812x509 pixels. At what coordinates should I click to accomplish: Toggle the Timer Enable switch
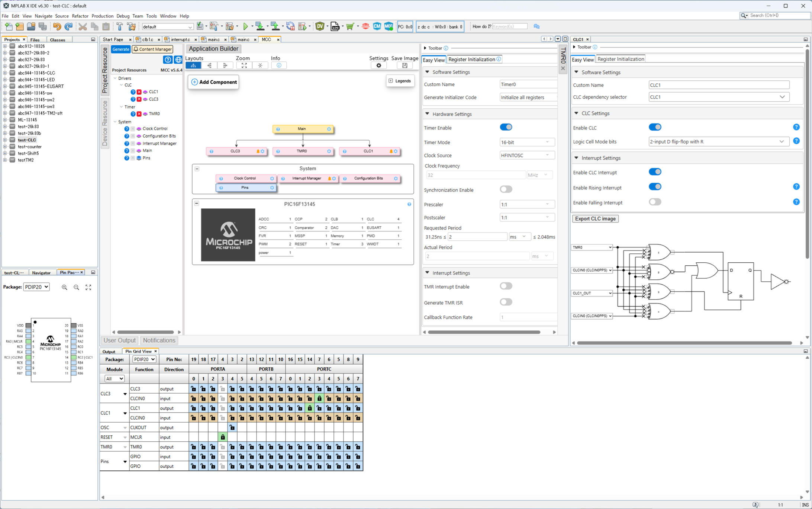coord(506,127)
